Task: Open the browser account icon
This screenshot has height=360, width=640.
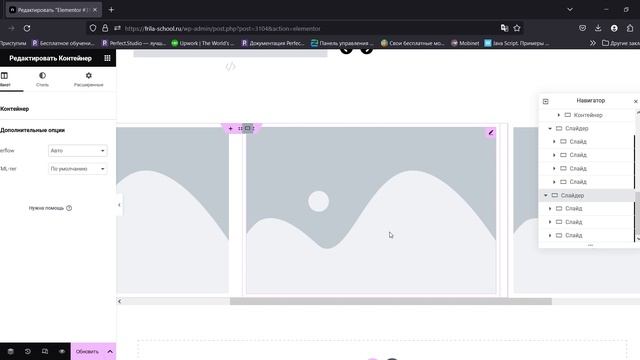Action: 614,28
